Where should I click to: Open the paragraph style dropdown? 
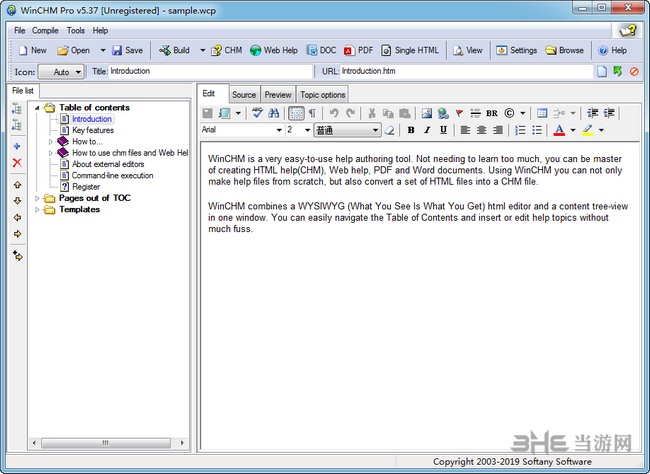pyautogui.click(x=347, y=130)
